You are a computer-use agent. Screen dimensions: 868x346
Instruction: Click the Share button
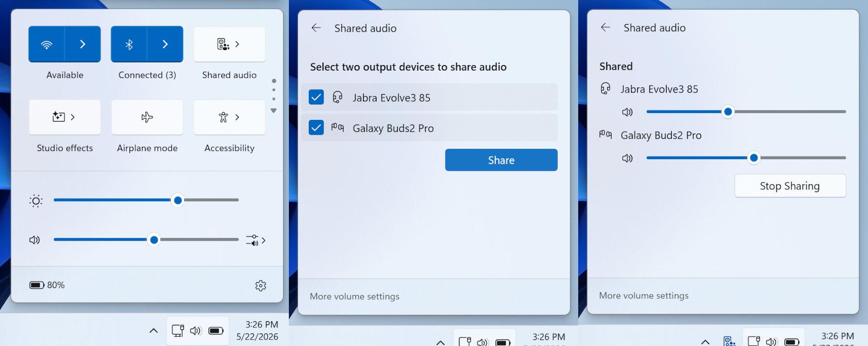pyautogui.click(x=501, y=160)
